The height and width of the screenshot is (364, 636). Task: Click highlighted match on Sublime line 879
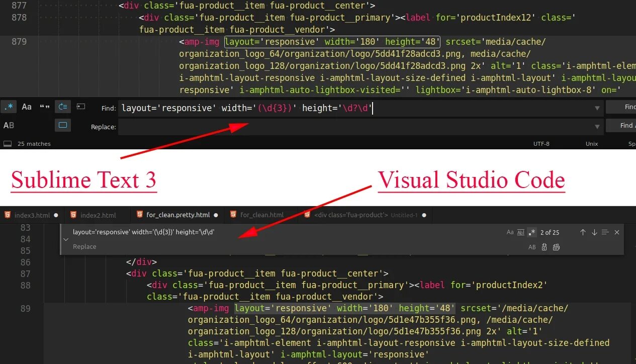(x=332, y=42)
